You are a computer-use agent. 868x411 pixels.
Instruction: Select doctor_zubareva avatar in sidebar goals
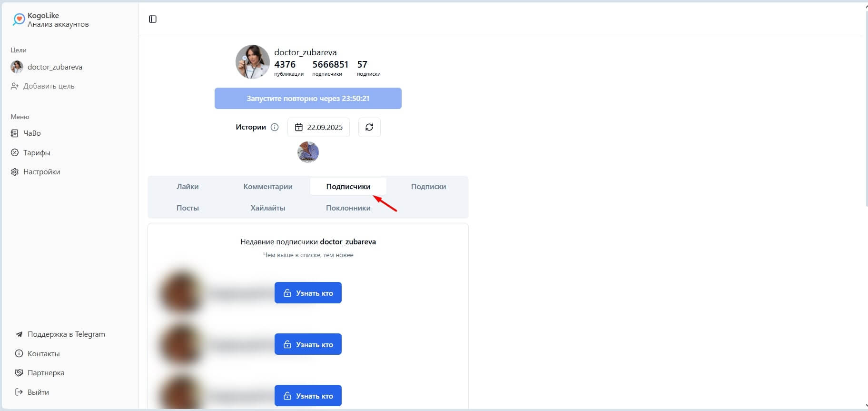17,67
